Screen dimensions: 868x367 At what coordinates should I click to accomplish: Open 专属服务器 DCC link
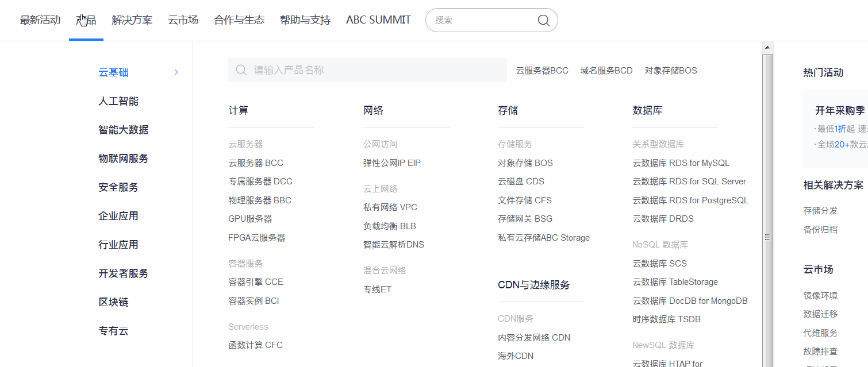tap(260, 181)
